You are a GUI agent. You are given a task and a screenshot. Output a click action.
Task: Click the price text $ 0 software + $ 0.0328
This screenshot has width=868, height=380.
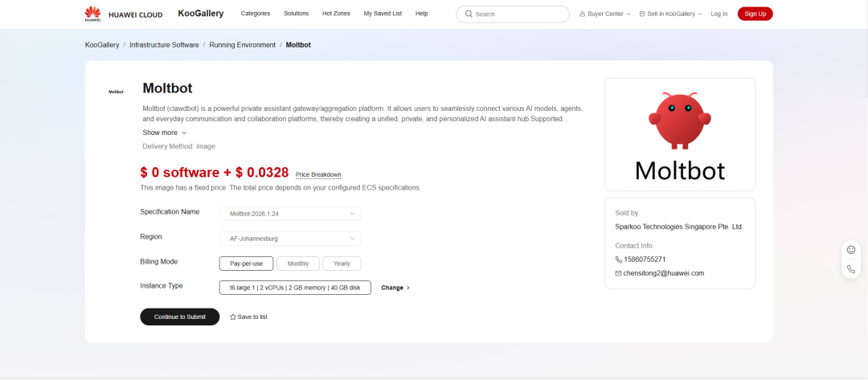click(215, 172)
